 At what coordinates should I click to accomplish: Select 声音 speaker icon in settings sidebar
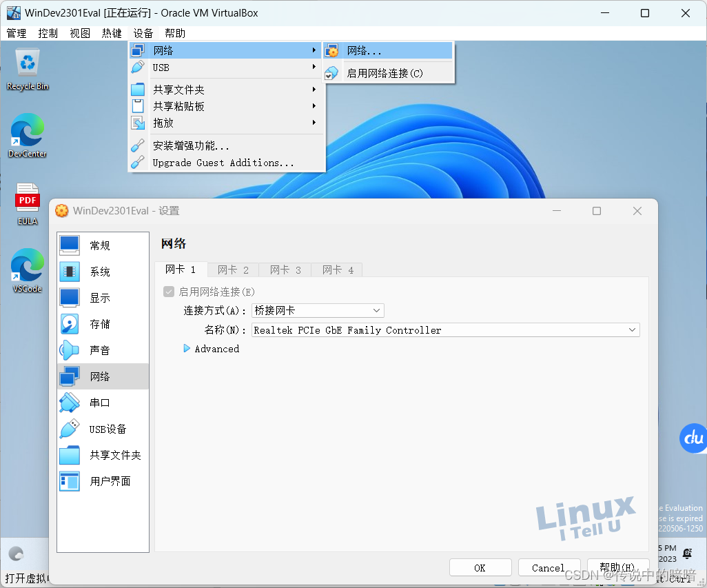(x=70, y=350)
